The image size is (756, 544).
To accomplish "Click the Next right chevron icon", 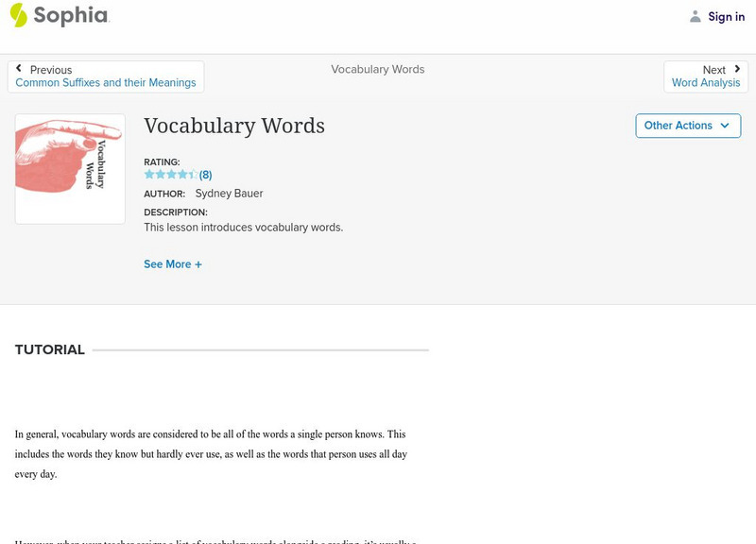I will [737, 69].
